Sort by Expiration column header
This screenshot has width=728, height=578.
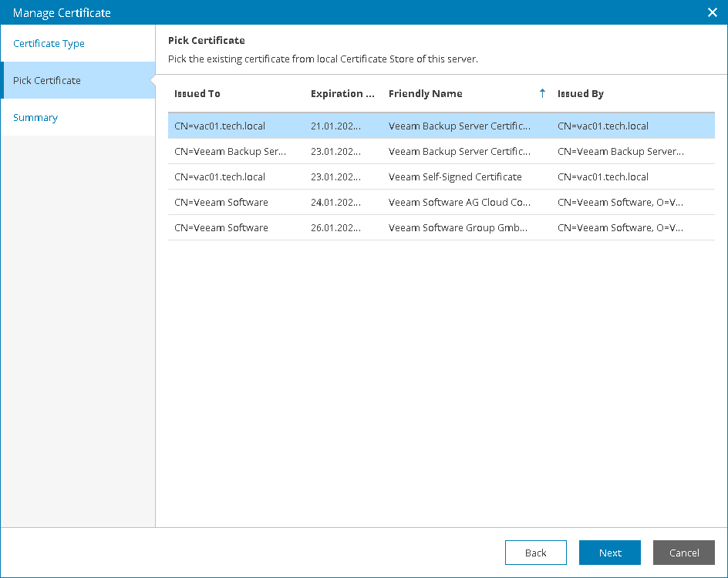tap(342, 93)
